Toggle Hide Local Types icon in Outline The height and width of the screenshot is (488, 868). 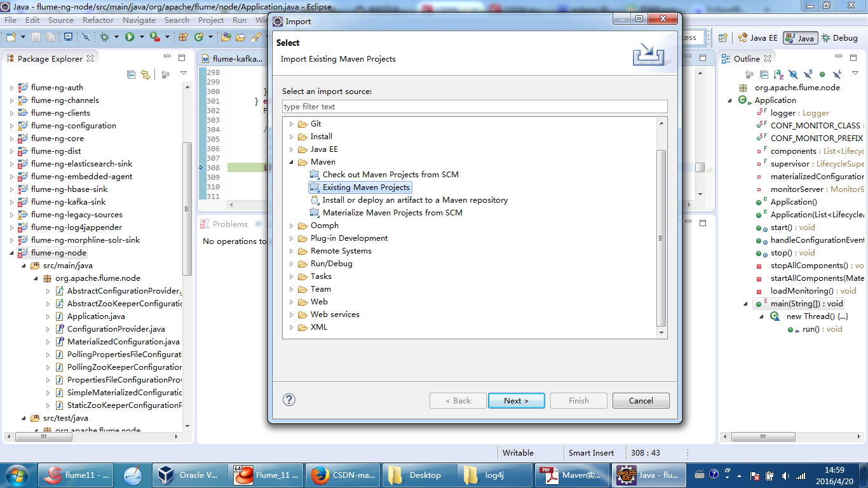pyautogui.click(x=837, y=74)
